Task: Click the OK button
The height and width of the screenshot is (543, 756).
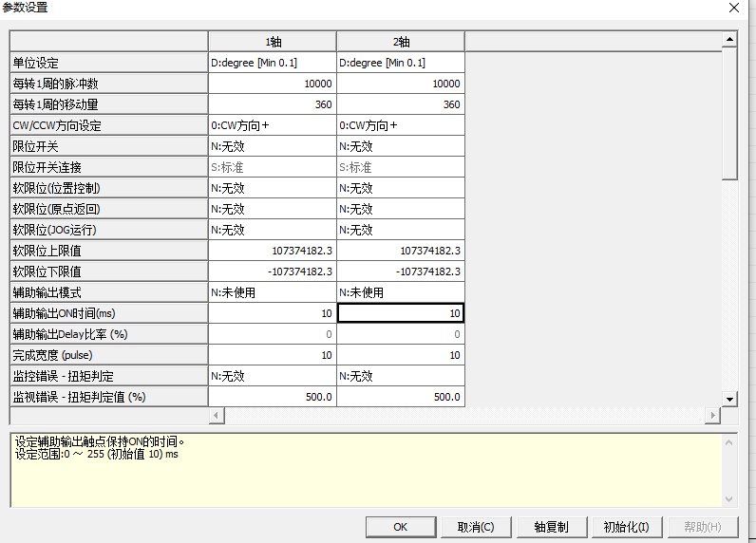Action: tap(400, 527)
